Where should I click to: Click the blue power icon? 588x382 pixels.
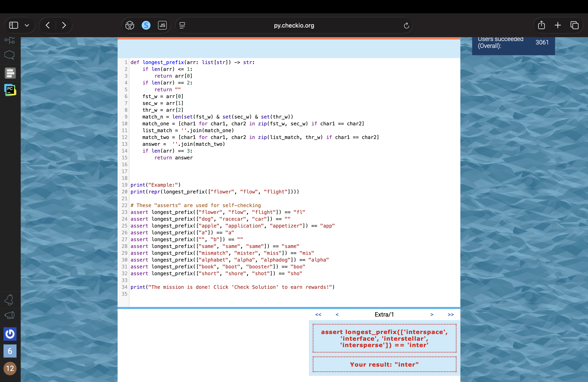click(x=10, y=334)
